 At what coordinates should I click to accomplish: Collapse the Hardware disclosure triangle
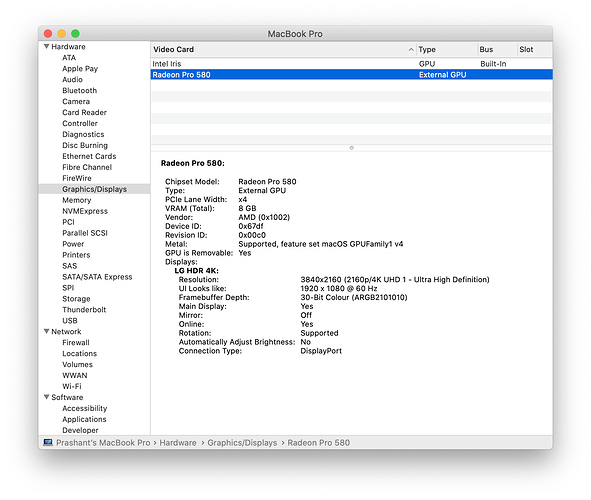[x=46, y=46]
